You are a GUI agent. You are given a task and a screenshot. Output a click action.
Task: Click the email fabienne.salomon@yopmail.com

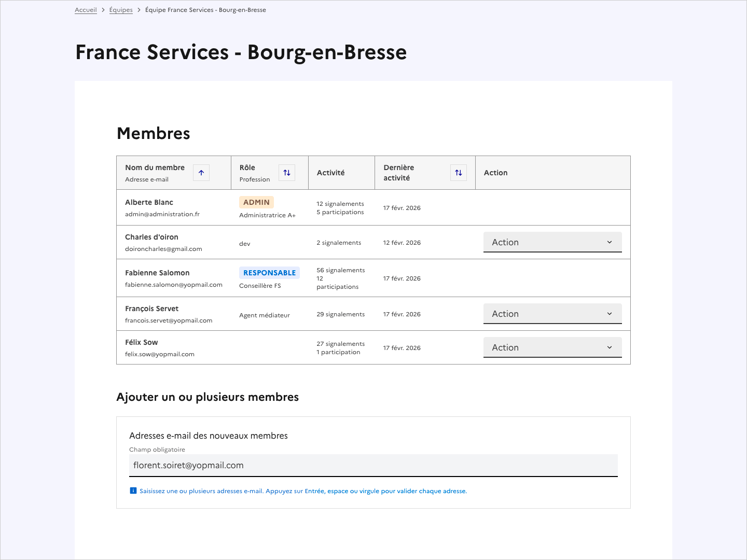(173, 285)
